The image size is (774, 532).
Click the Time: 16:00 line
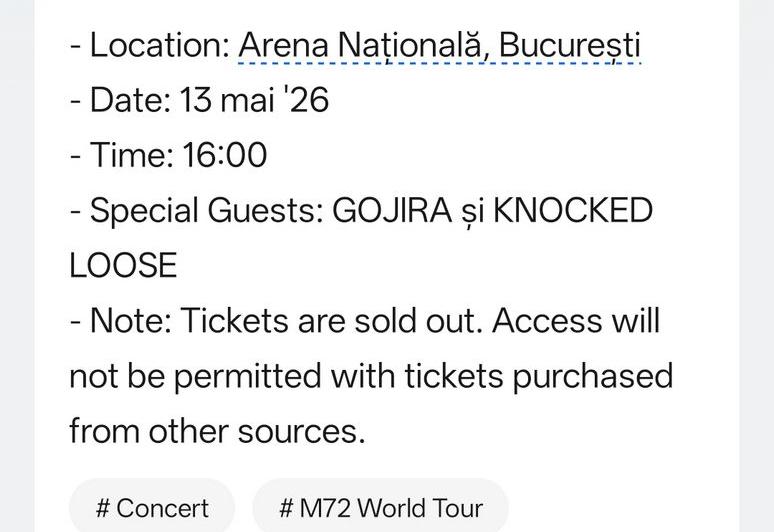(x=169, y=155)
